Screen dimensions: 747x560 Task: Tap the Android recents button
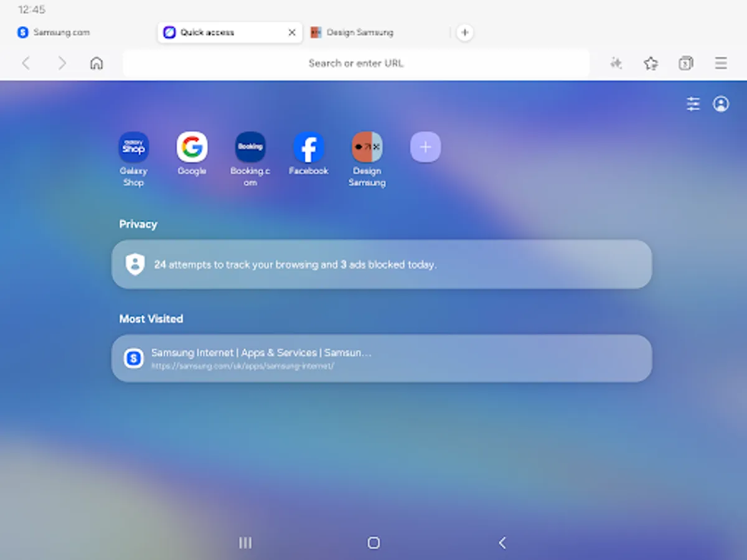[x=245, y=543]
